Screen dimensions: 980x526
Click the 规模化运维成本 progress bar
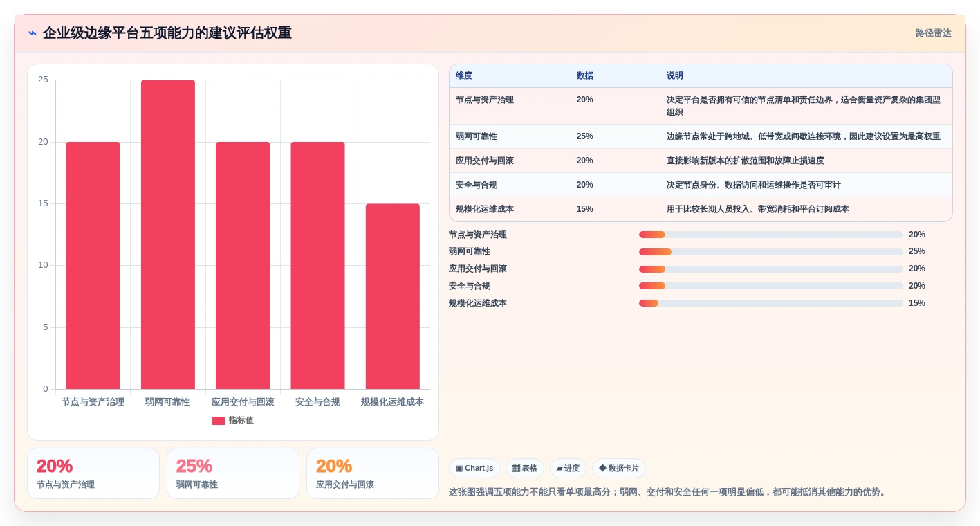[x=771, y=303]
